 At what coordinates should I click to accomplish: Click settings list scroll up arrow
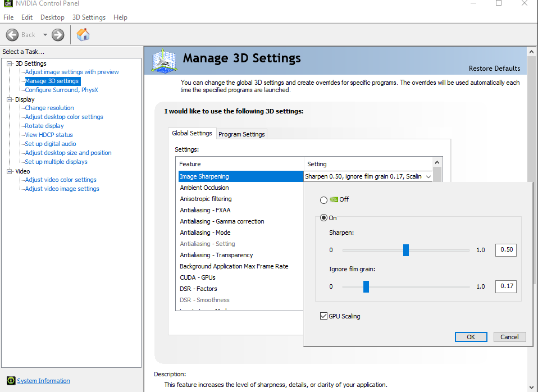437,162
